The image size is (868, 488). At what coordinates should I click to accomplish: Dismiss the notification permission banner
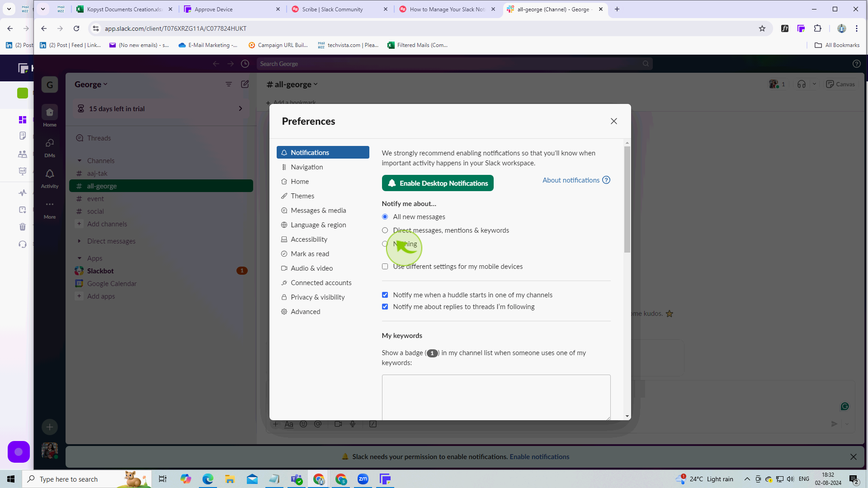pos(853,457)
